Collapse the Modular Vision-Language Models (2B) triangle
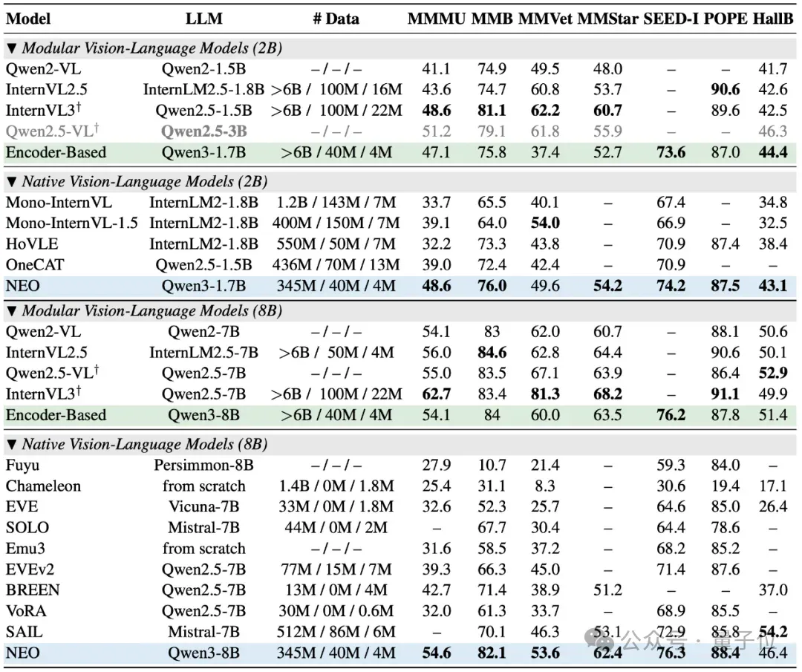 [x=13, y=48]
